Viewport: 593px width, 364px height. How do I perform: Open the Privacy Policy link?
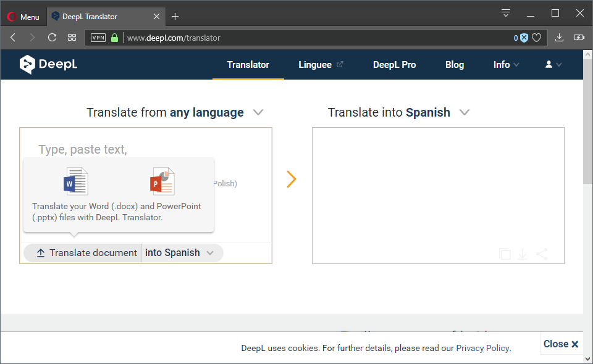(x=483, y=348)
